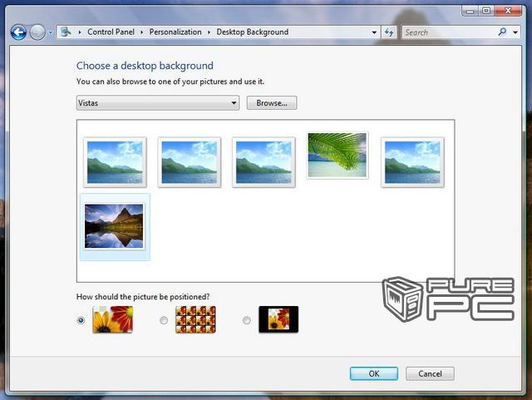Focus the Search input field
532x400 pixels.
click(450, 32)
